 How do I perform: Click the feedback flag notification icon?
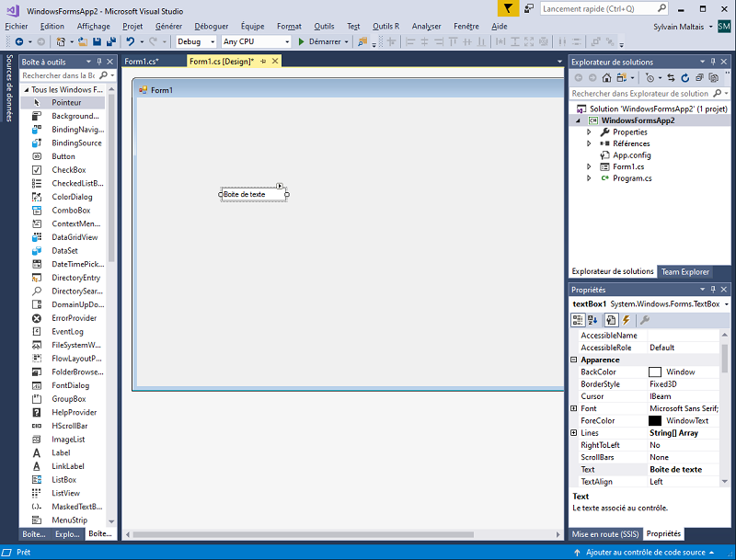[x=509, y=8]
